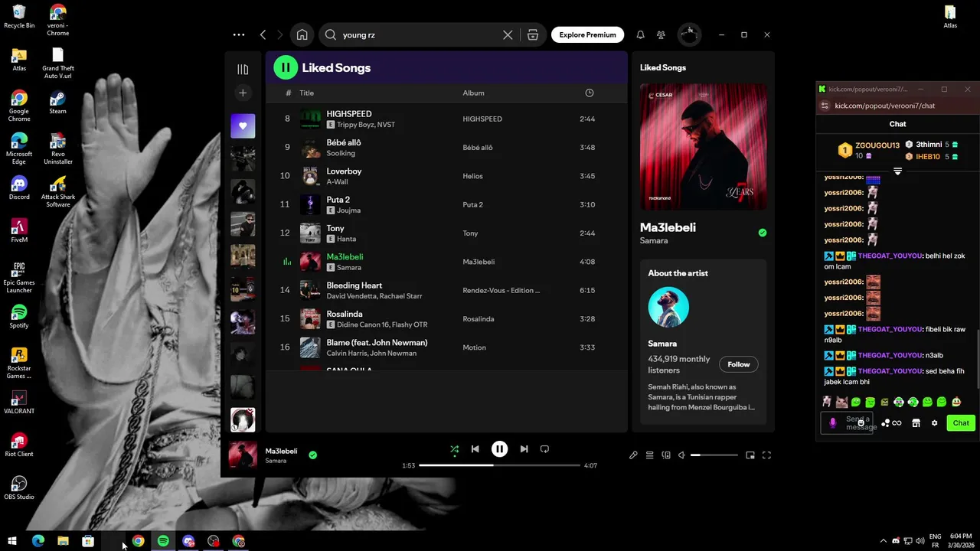Viewport: 980px width, 551px height.
Task: Open the Motion album link
Action: (x=474, y=347)
